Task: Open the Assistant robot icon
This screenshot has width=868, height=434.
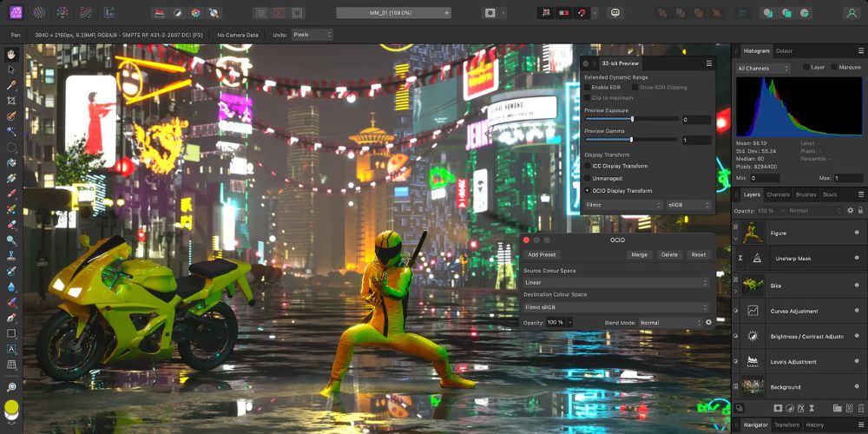Action: click(615, 12)
